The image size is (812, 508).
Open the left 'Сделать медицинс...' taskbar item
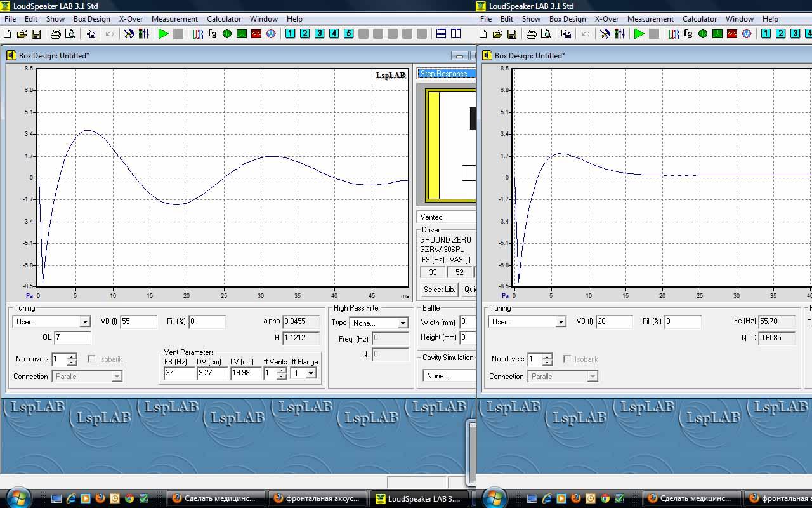(x=216, y=498)
